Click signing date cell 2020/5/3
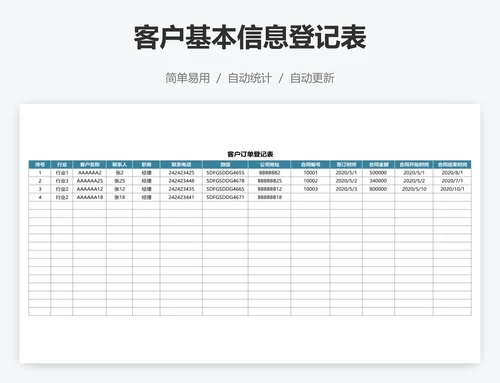Image resolution: width=500 pixels, height=383 pixels. pos(346,189)
